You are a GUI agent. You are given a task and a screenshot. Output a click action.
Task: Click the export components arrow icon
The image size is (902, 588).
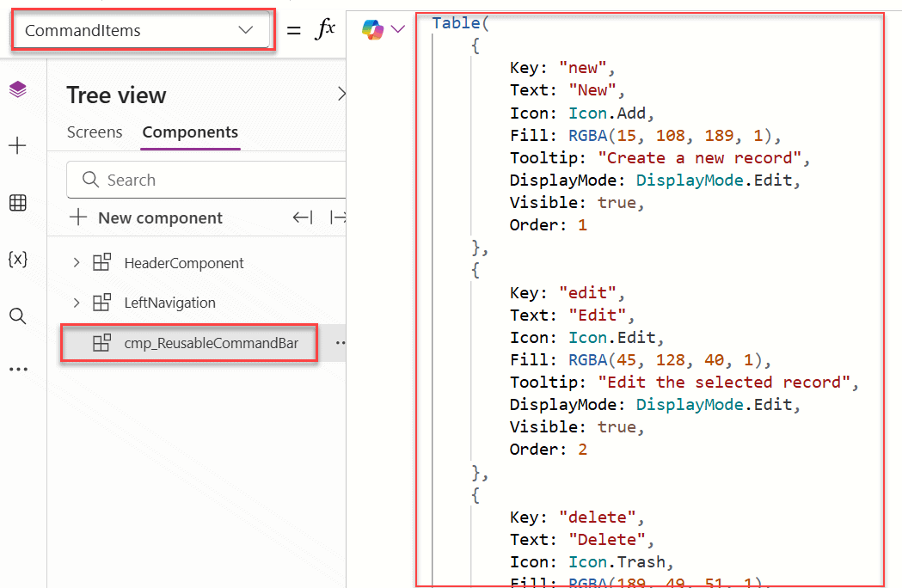pyautogui.click(x=338, y=217)
